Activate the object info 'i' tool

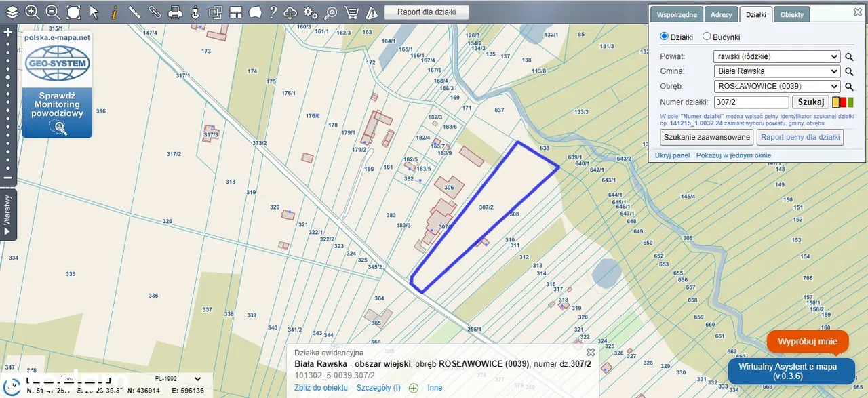click(x=114, y=12)
